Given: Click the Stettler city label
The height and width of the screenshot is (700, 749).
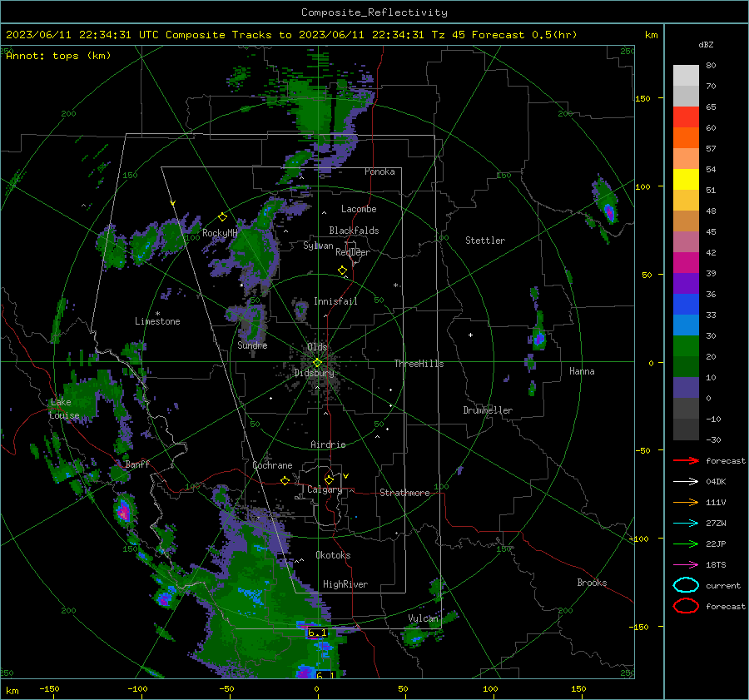Looking at the screenshot, I should pos(485,241).
